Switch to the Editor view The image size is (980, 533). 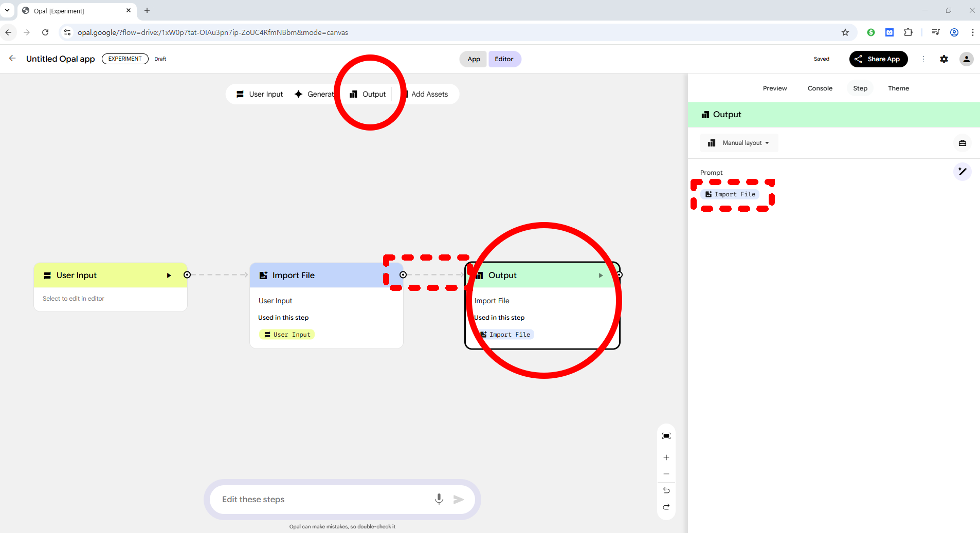coord(504,59)
